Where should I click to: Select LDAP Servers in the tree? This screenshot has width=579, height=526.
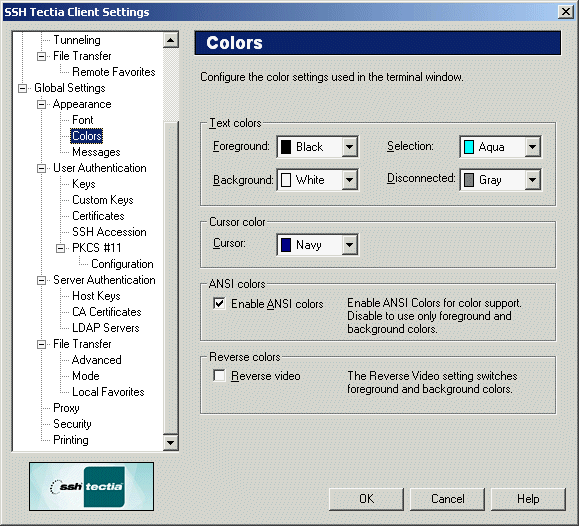pos(106,328)
